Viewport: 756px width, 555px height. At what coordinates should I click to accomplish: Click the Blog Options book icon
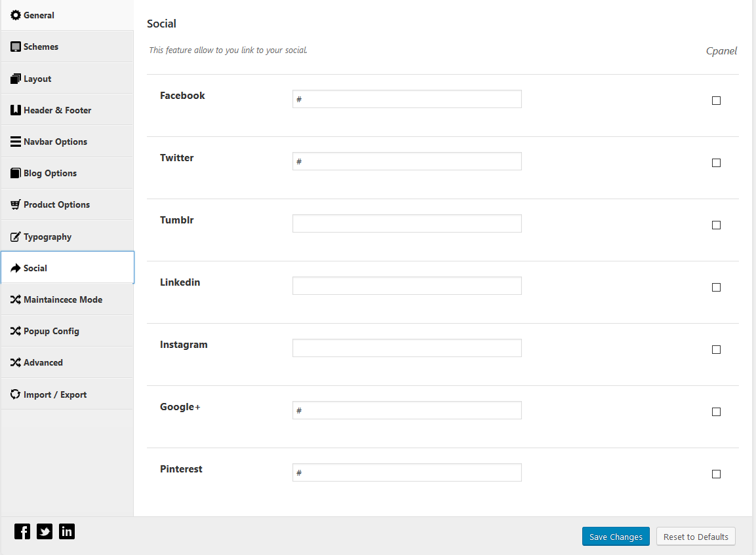point(16,173)
